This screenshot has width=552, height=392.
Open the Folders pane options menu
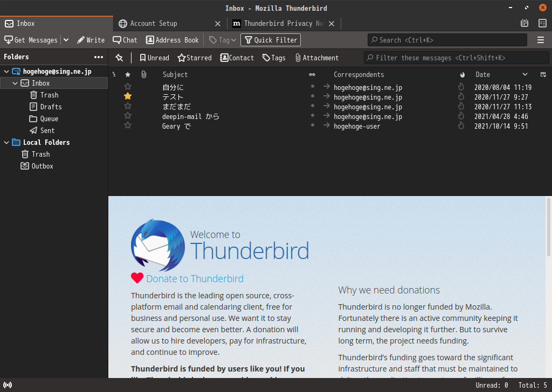point(99,57)
